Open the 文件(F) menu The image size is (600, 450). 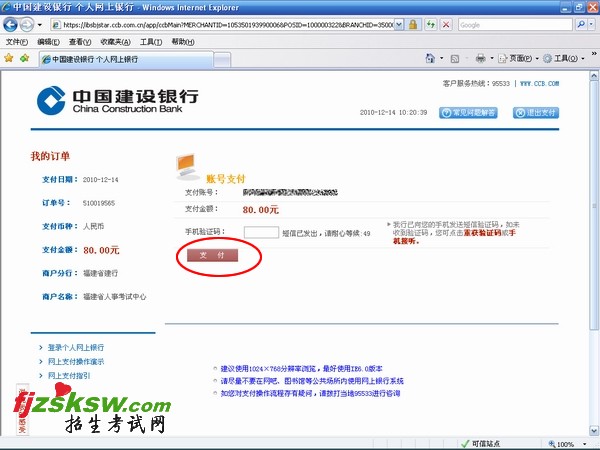[x=17, y=42]
